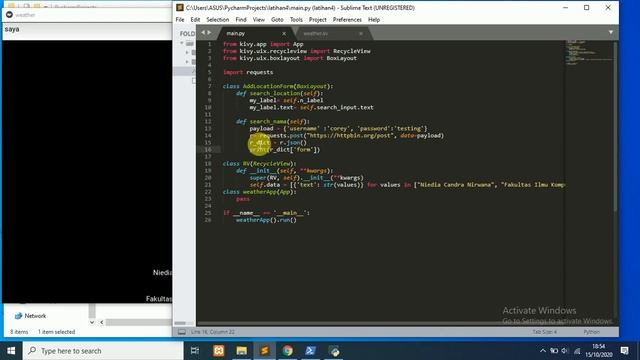Open the Windows Start menu
This screenshot has width=640, height=360.
click(11, 351)
